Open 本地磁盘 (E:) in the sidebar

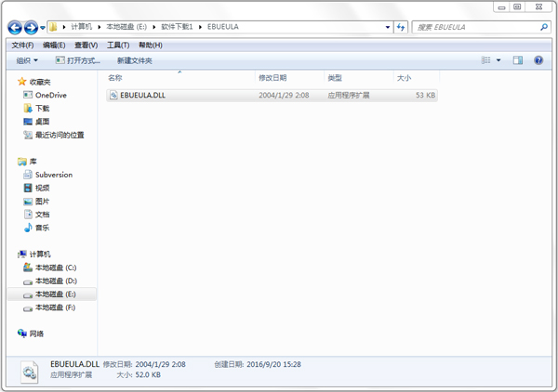pos(56,294)
